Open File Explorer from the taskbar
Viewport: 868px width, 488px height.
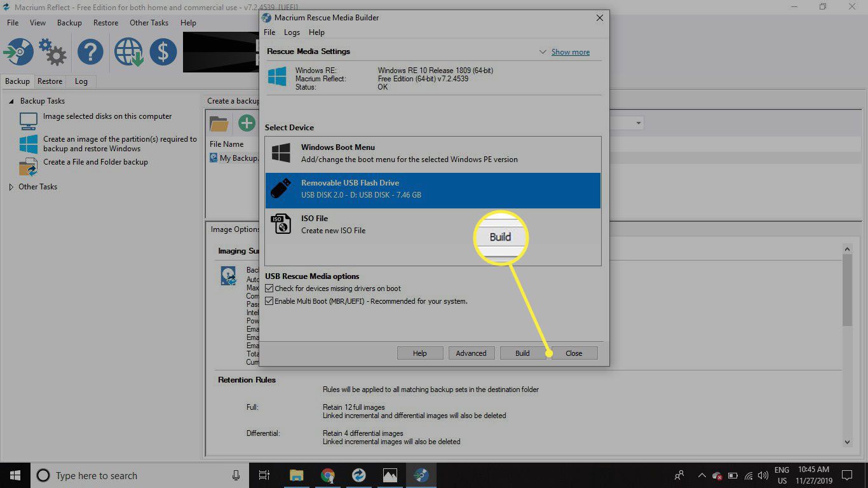[296, 475]
